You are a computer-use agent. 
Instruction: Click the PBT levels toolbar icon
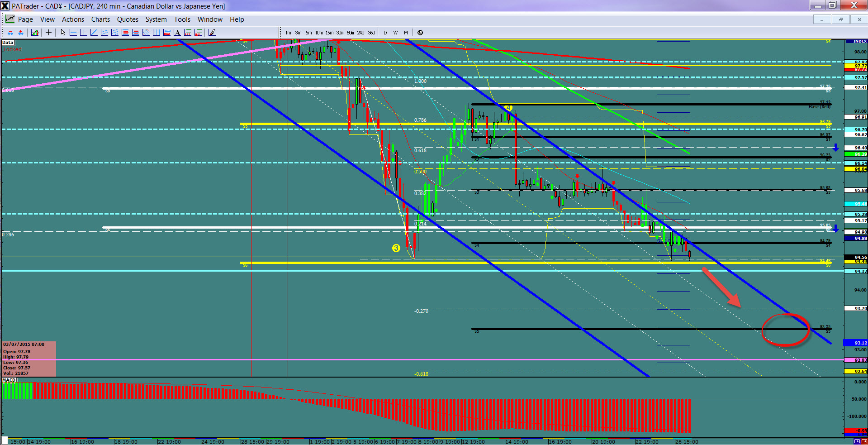pos(187,32)
